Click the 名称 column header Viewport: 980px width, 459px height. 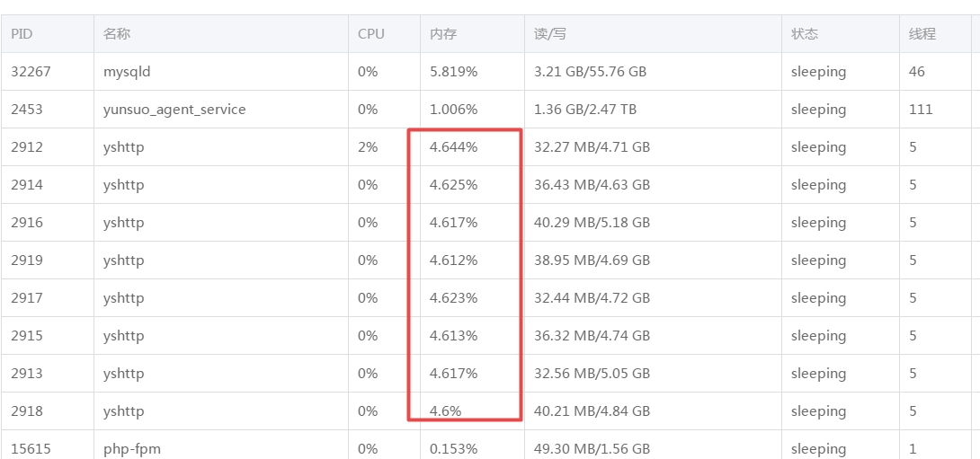coord(117,34)
